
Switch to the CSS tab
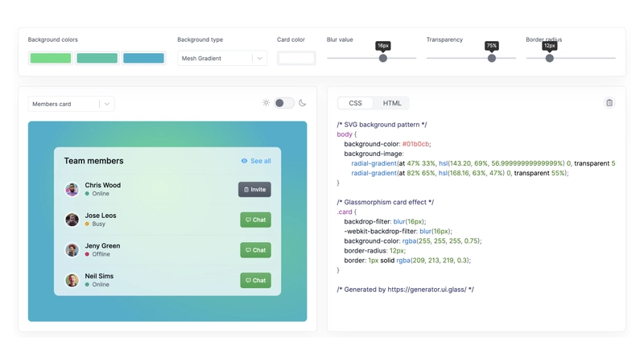(x=355, y=103)
